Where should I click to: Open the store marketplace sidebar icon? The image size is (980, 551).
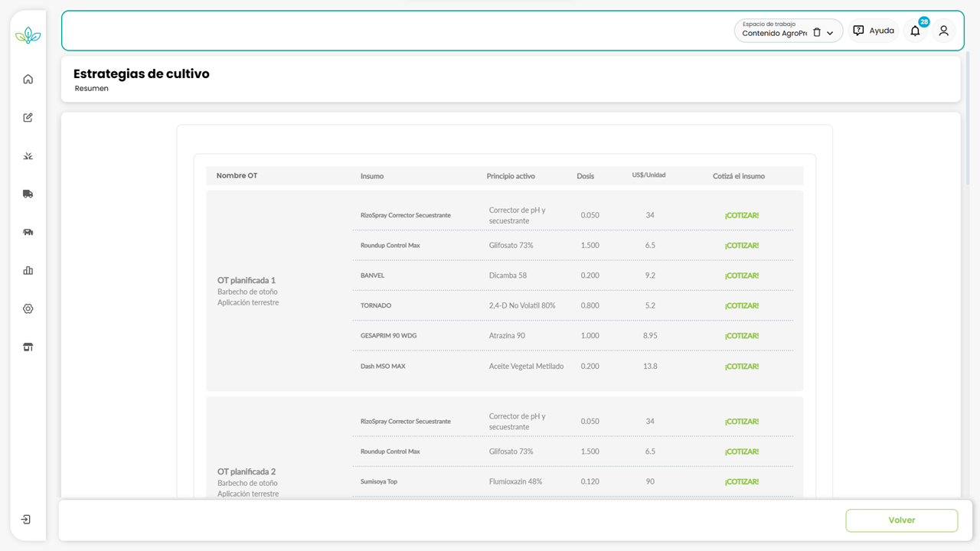[28, 347]
